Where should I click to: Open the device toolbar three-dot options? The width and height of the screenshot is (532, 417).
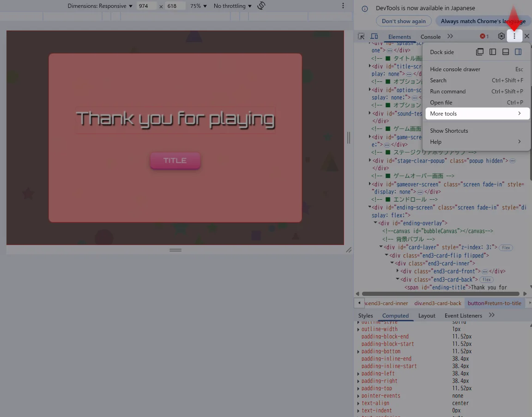[343, 6]
